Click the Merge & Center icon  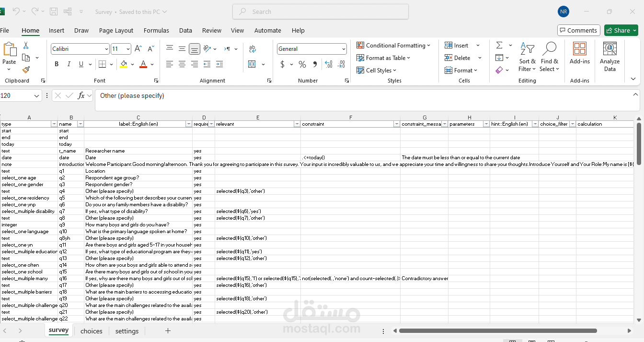click(253, 64)
